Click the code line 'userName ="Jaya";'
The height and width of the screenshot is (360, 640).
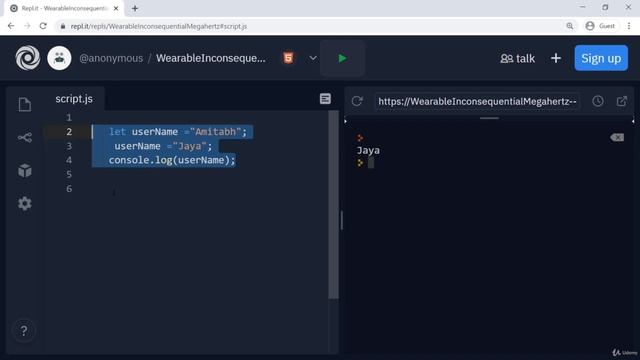click(163, 146)
